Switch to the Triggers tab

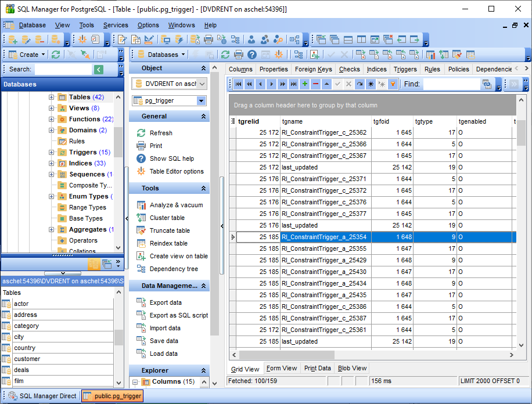click(405, 69)
